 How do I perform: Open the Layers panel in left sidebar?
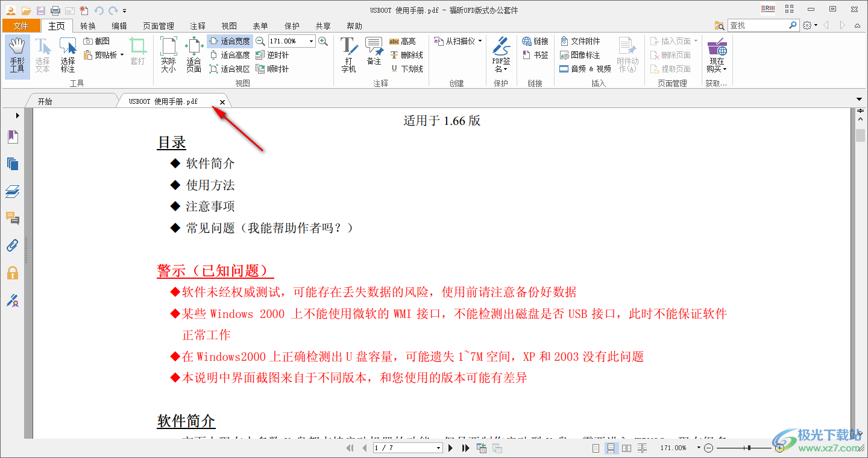pyautogui.click(x=13, y=191)
